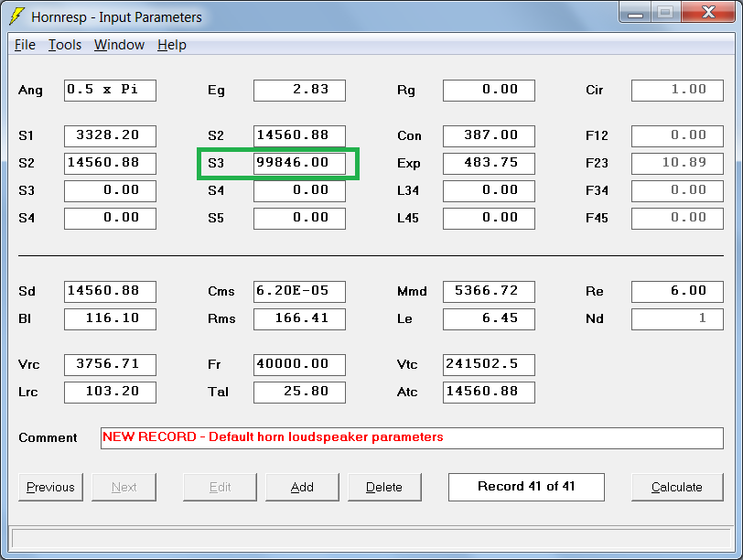Click the Hornresp lightning bolt title icon
The image size is (743, 560).
(16, 16)
